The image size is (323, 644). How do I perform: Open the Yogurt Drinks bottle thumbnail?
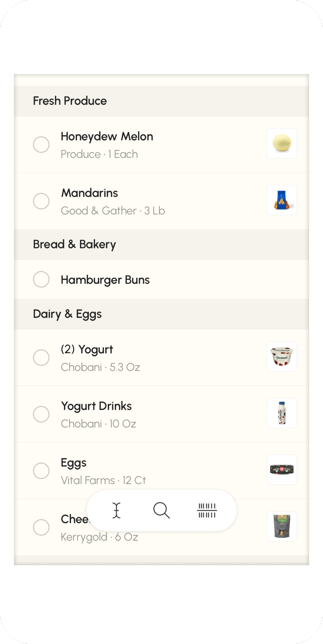[282, 413]
